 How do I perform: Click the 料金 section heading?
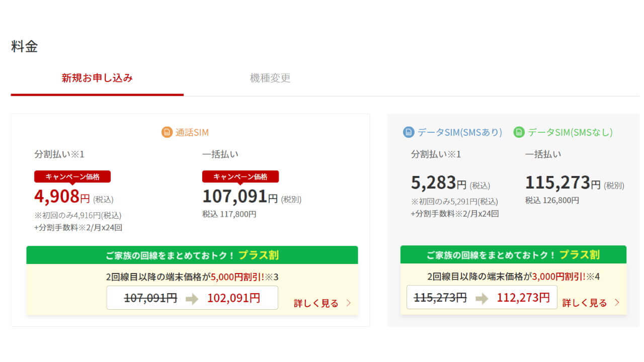(24, 47)
